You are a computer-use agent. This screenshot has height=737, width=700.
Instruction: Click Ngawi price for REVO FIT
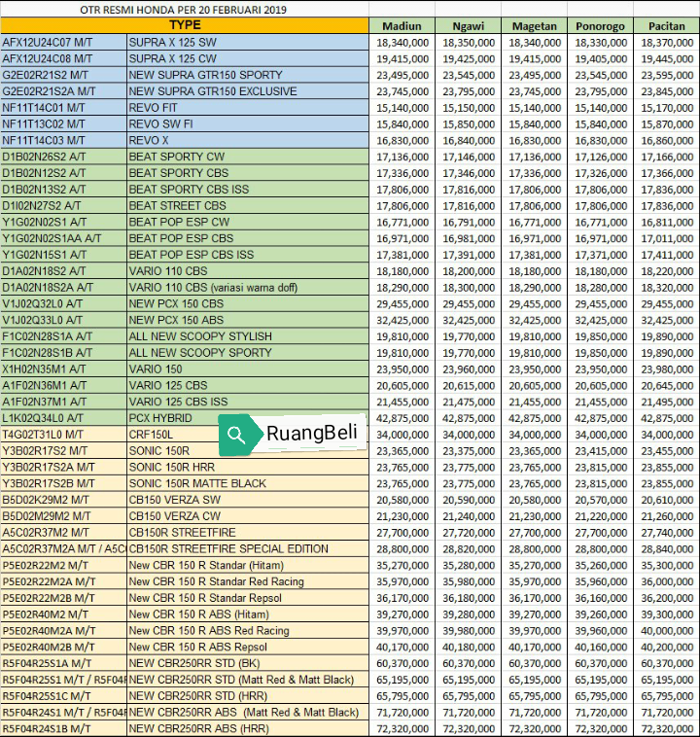[469, 108]
